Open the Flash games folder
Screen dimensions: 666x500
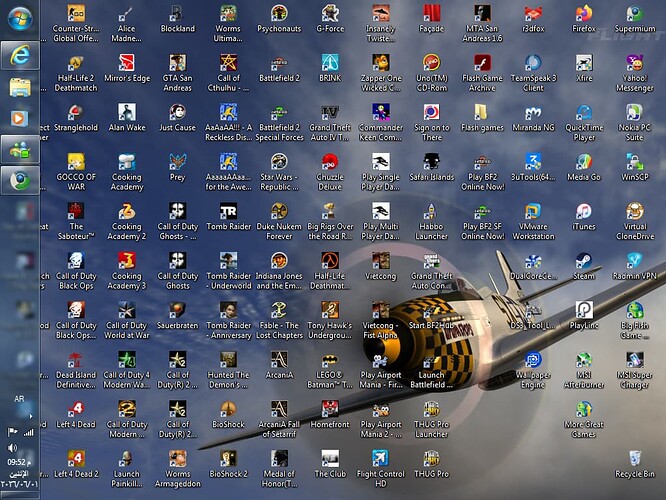482,118
